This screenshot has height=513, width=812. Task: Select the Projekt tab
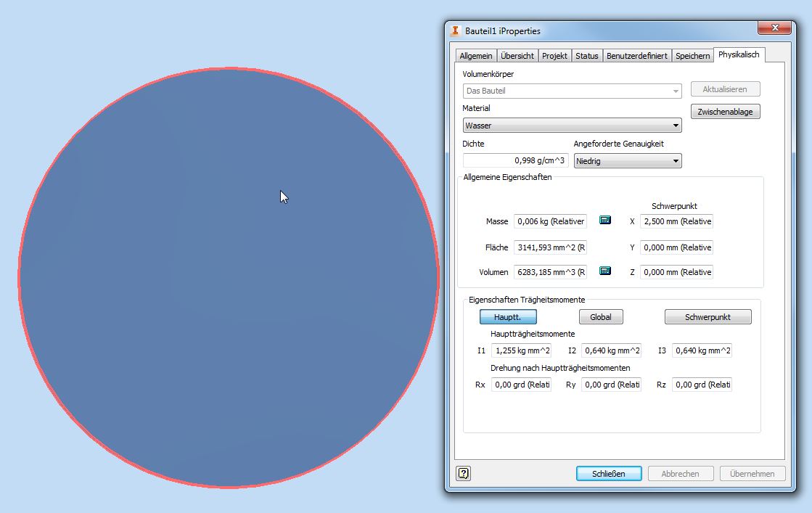554,56
